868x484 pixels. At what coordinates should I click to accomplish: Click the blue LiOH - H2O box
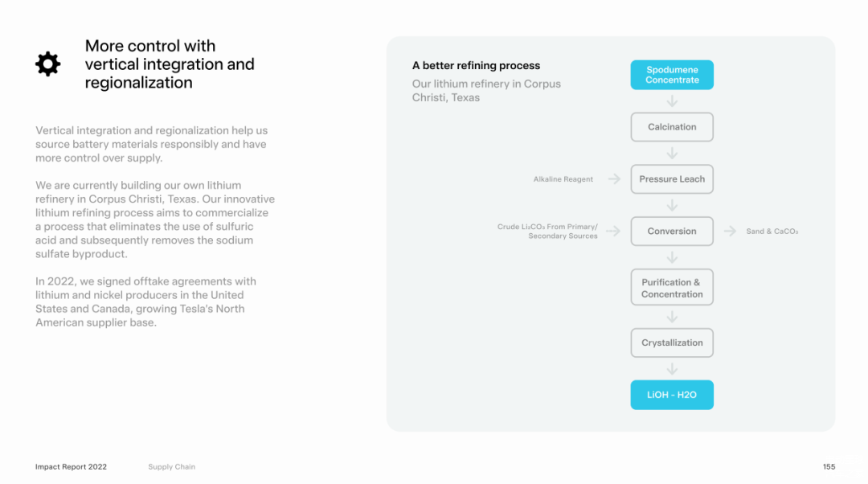[672, 395]
